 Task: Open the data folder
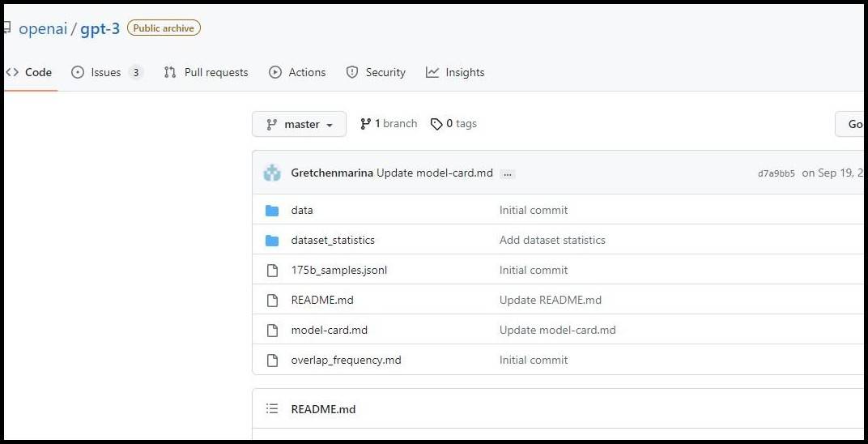click(302, 211)
